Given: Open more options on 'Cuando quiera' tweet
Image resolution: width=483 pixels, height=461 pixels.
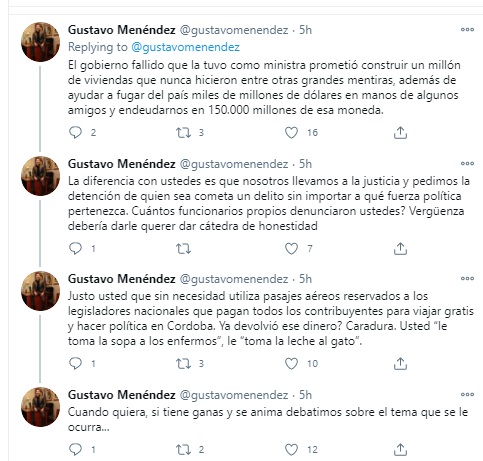Looking at the screenshot, I should pos(467,394).
